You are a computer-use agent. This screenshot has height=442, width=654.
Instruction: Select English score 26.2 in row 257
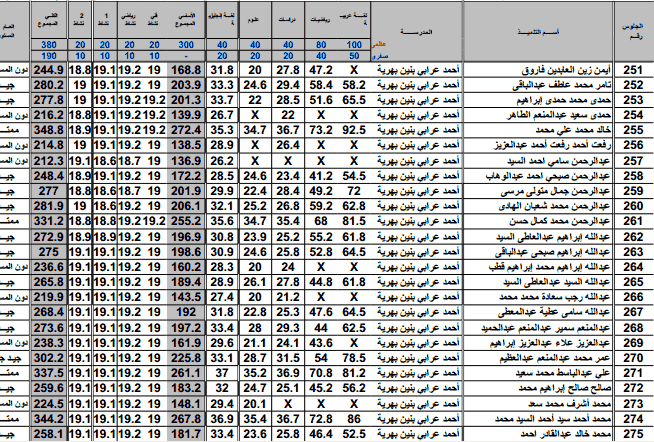(222, 161)
